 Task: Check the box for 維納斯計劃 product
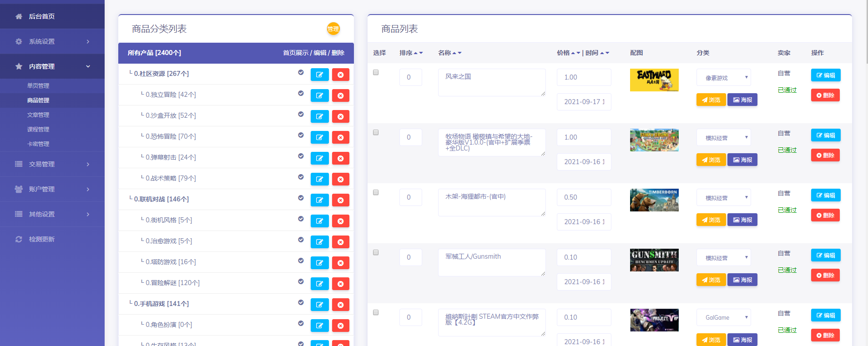coord(376,312)
